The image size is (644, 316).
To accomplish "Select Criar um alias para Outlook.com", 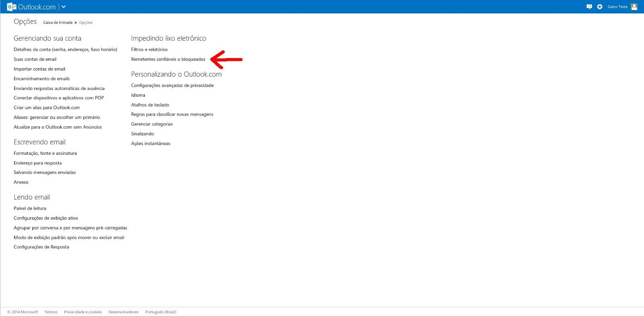I will click(47, 108).
